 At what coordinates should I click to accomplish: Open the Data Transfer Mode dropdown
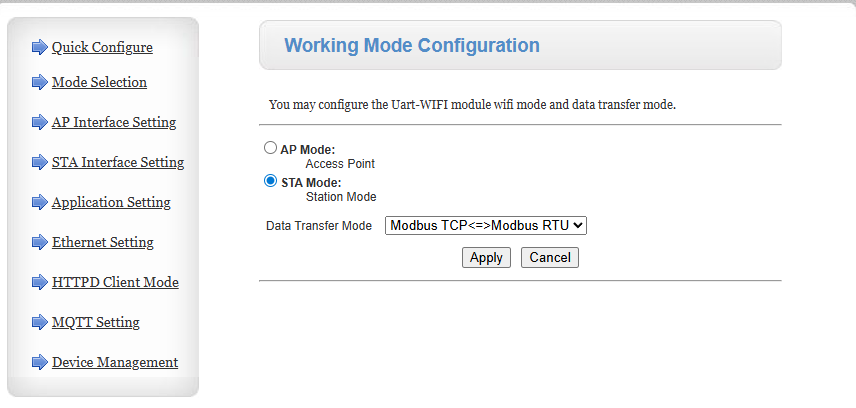coord(486,226)
